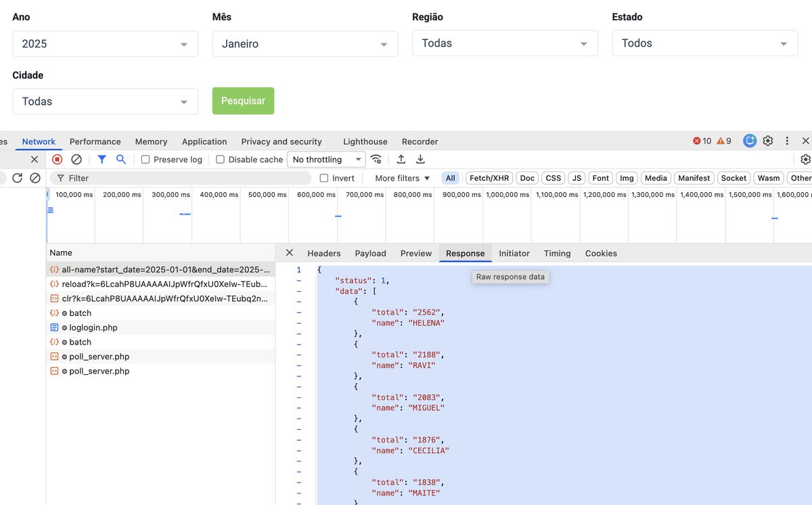Open DevTools three-dot customize menu

click(x=787, y=141)
